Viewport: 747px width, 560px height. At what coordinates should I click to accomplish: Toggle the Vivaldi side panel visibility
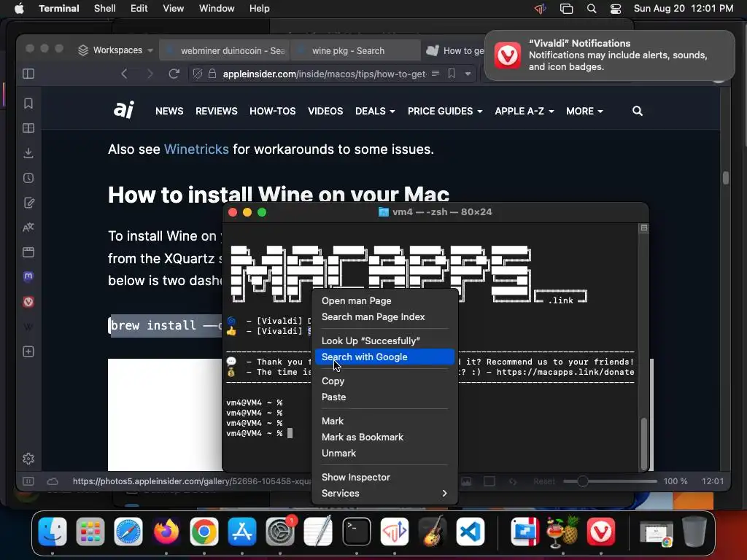pos(28,74)
